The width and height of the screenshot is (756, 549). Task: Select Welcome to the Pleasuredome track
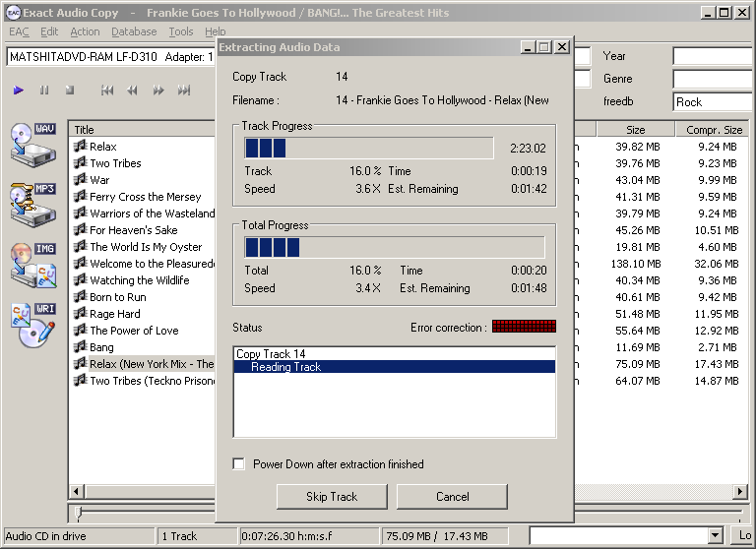click(152, 263)
